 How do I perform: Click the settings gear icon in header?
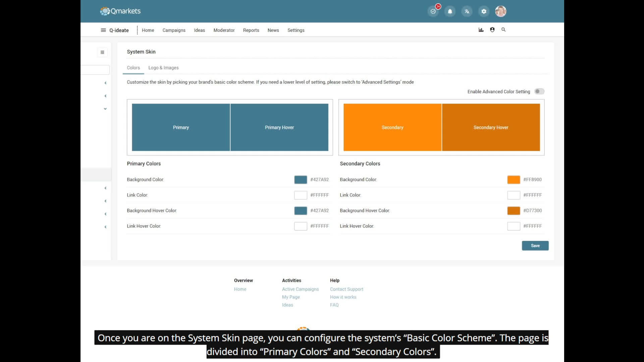tap(484, 11)
